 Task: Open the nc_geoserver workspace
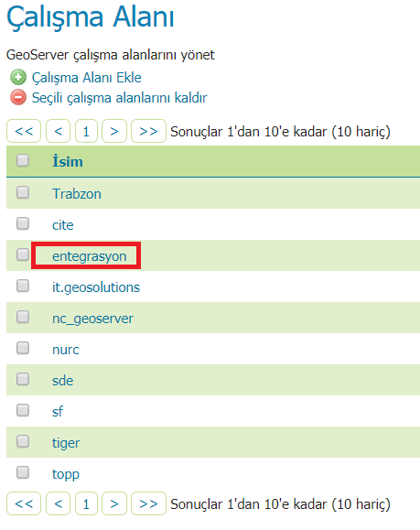[92, 319]
